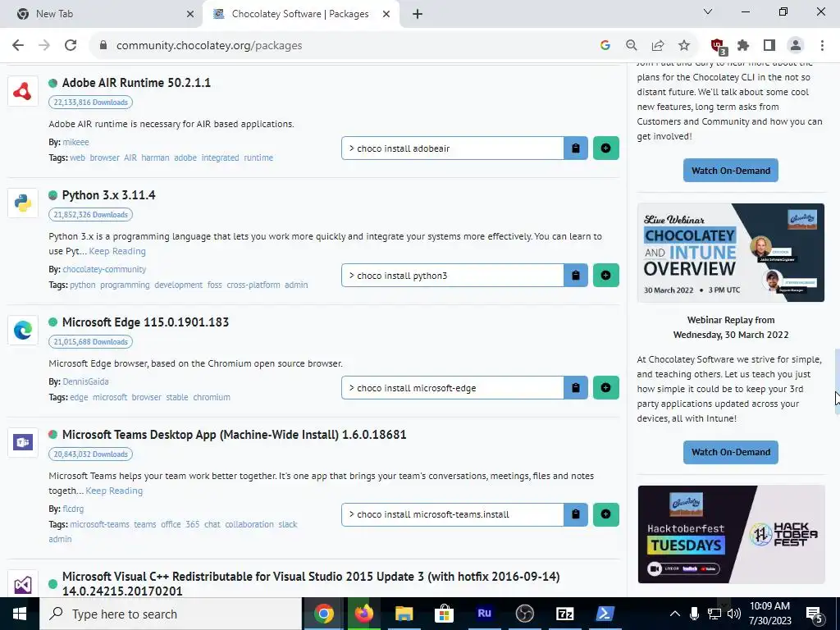The width and height of the screenshot is (840, 630).
Task: Open Microsoft Teams Desktop App package link
Action: pos(234,435)
